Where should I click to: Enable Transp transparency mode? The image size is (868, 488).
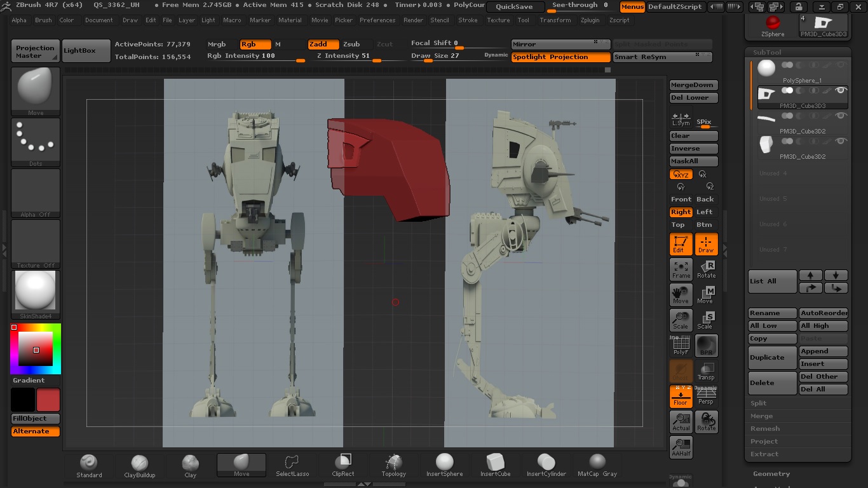tap(707, 371)
